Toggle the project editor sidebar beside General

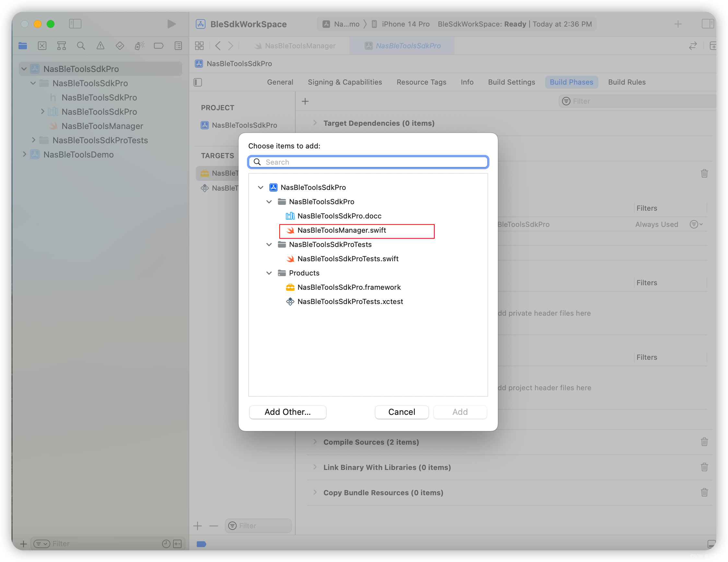(x=197, y=82)
